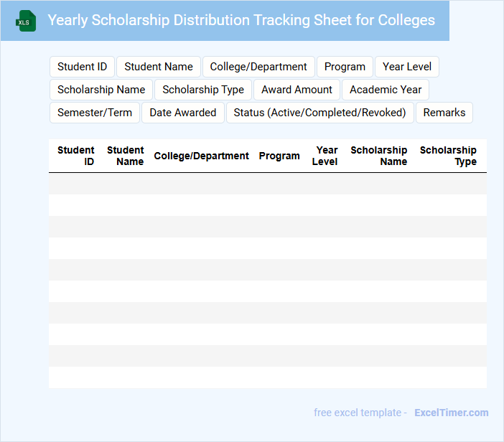Screen dimensions: 504x442
Task: Click the Year Level tag
Action: 407,67
